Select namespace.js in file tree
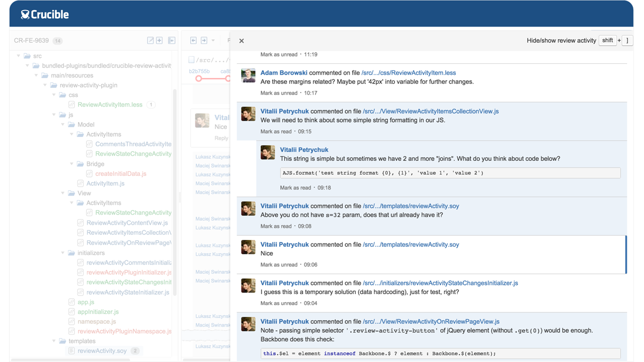The image size is (644, 362). [97, 321]
